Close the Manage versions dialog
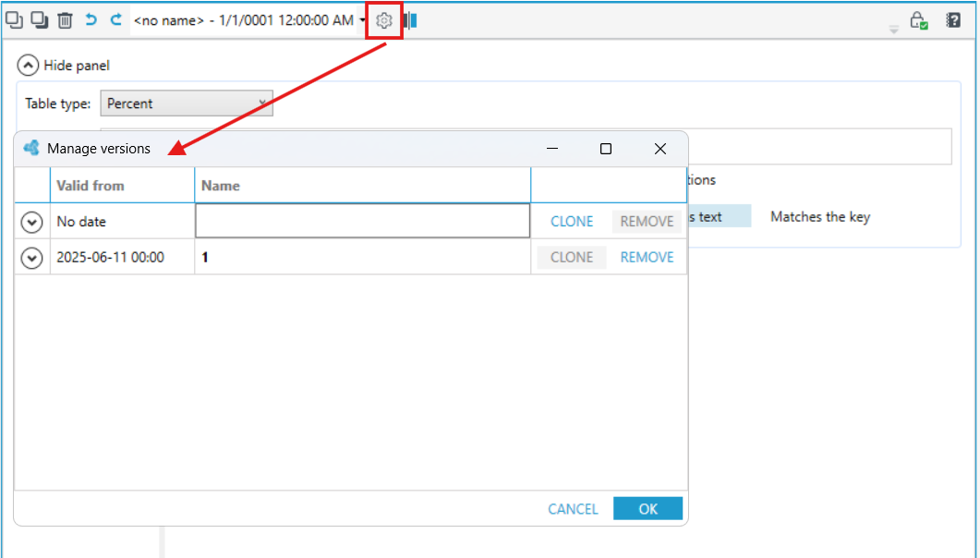Viewport: 980px width, 558px height. [660, 149]
